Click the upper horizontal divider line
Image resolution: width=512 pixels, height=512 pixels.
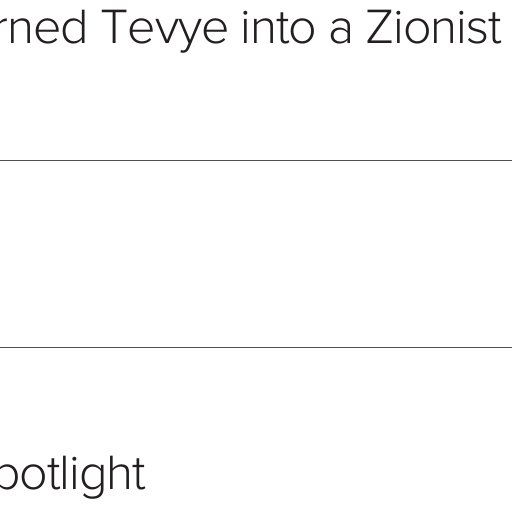(256, 160)
